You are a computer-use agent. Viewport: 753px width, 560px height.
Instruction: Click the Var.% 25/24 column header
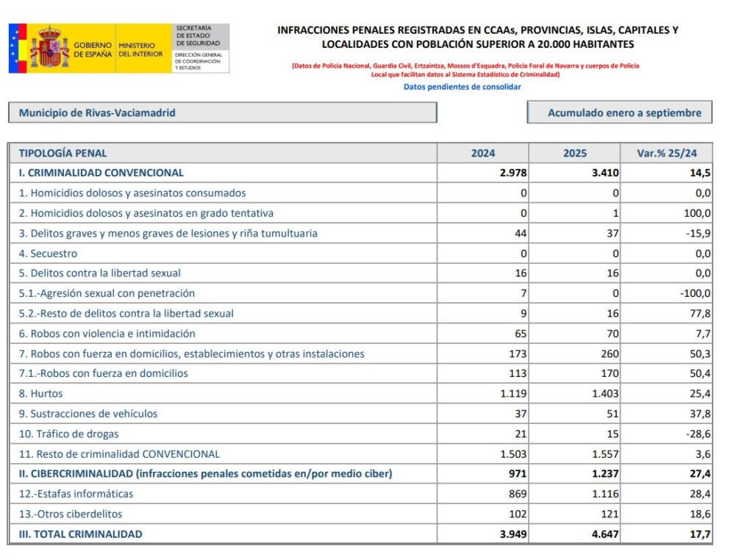point(667,153)
